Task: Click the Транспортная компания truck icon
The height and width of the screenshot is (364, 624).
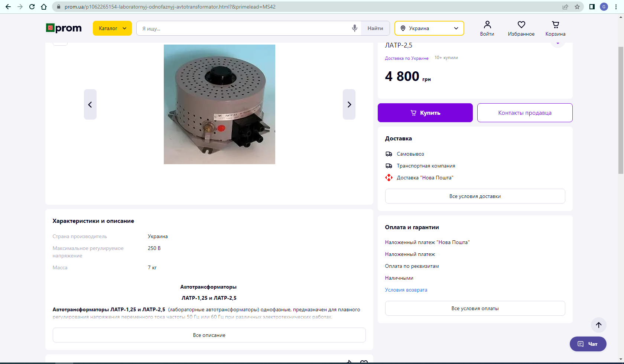Action: coord(389,166)
